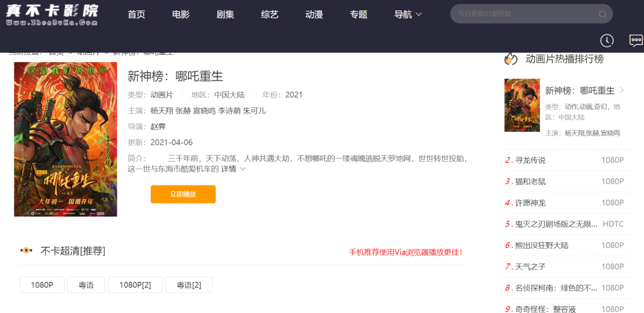This screenshot has height=313, width=644.
Task: Select the 1080P[2] playback source
Action: pos(135,284)
